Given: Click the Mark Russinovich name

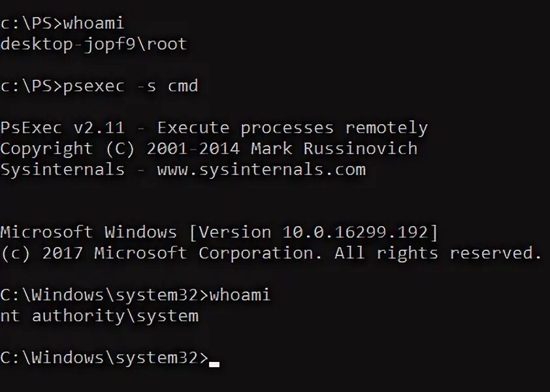Looking at the screenshot, I should point(334,149).
